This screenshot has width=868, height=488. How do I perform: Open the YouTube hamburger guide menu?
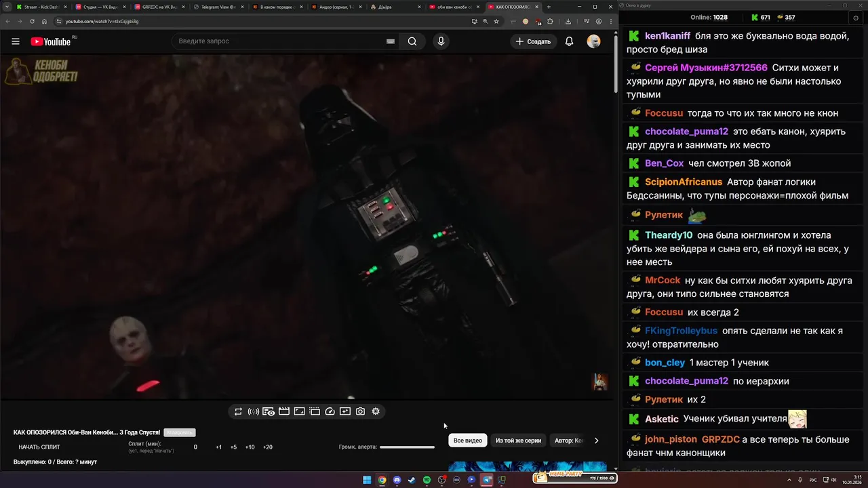tap(16, 41)
